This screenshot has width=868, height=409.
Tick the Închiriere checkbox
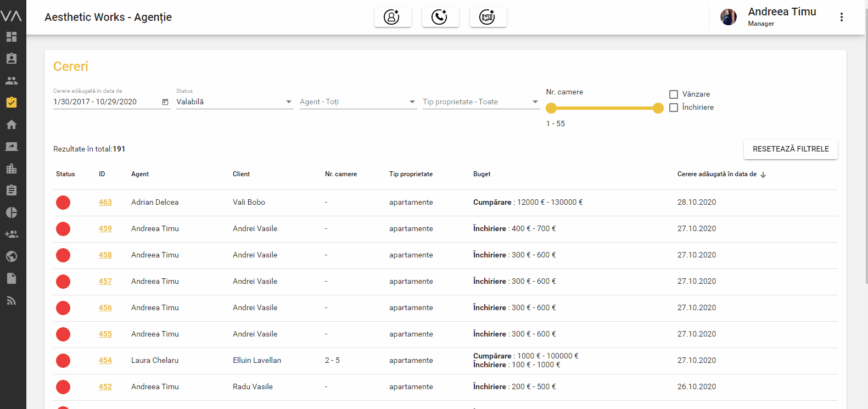click(674, 108)
